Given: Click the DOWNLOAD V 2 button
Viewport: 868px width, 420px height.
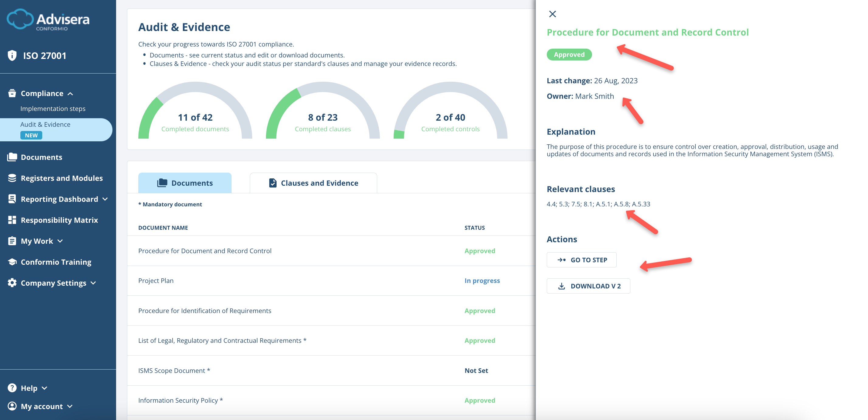Looking at the screenshot, I should [588, 286].
